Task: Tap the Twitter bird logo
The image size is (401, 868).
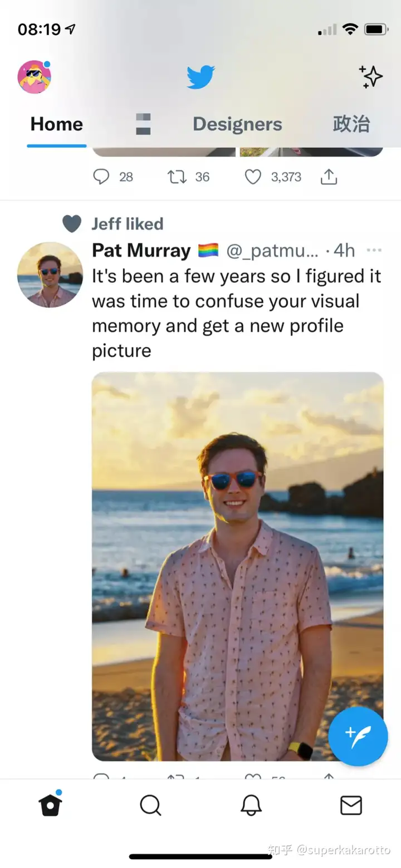Action: pyautogui.click(x=200, y=77)
